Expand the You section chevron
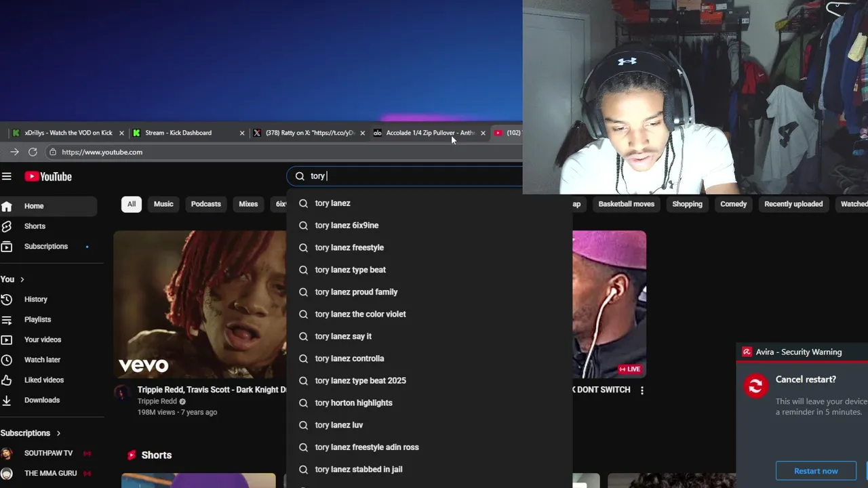The height and width of the screenshot is (488, 868). coord(22,279)
